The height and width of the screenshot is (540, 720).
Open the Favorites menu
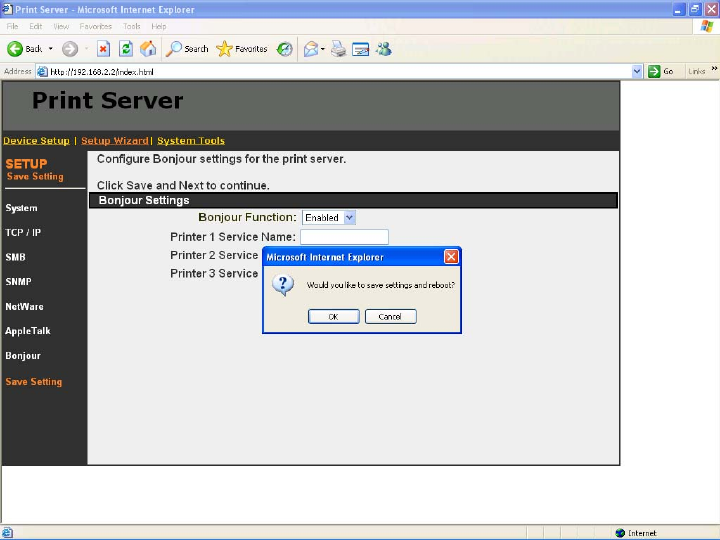click(x=96, y=26)
